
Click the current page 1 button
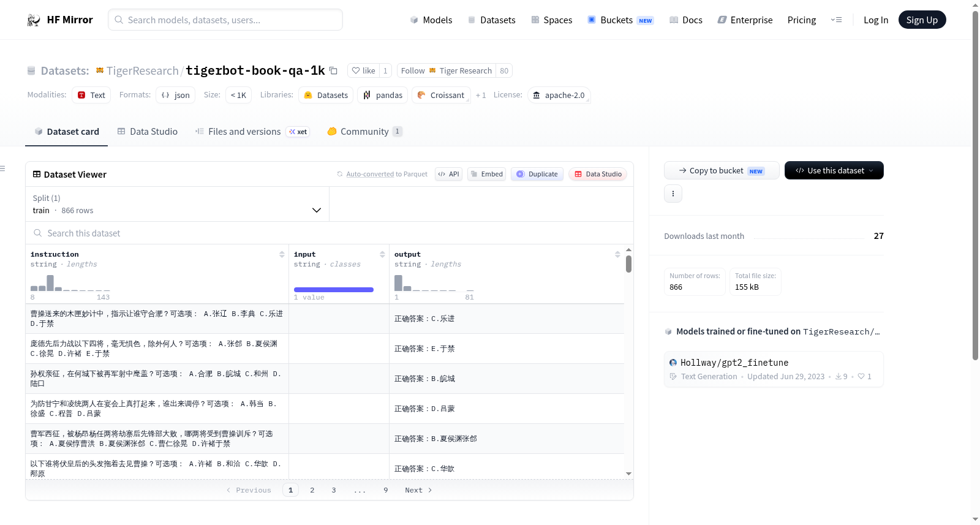290,490
